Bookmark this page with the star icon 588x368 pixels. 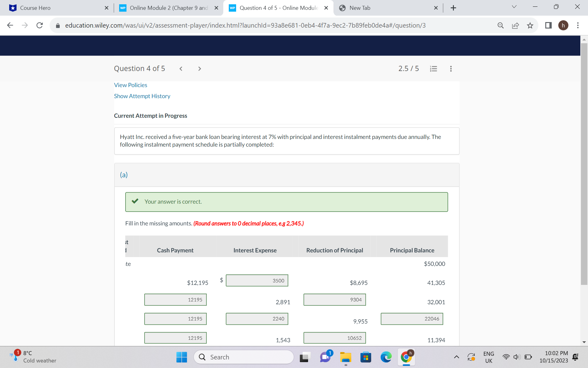(x=530, y=25)
